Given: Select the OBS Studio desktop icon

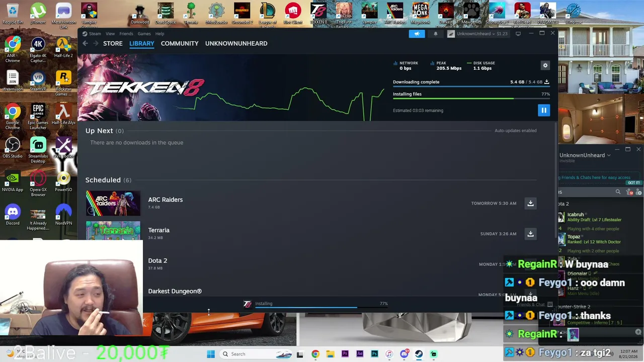Looking at the screenshot, I should pyautogui.click(x=13, y=148).
